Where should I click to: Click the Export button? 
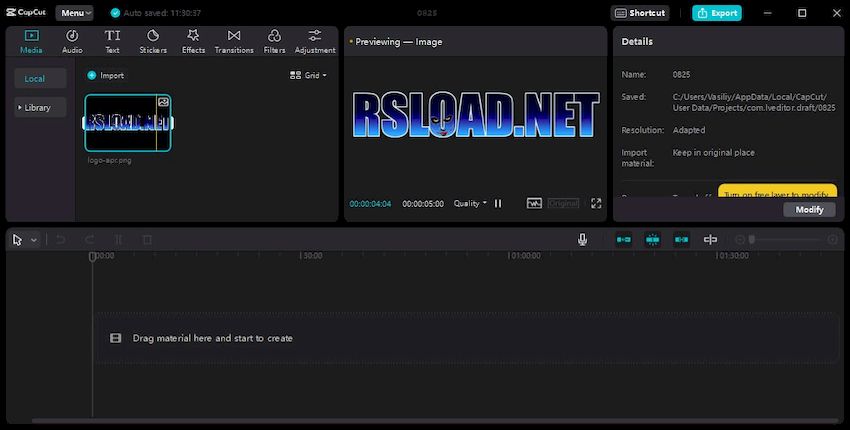[x=717, y=13]
